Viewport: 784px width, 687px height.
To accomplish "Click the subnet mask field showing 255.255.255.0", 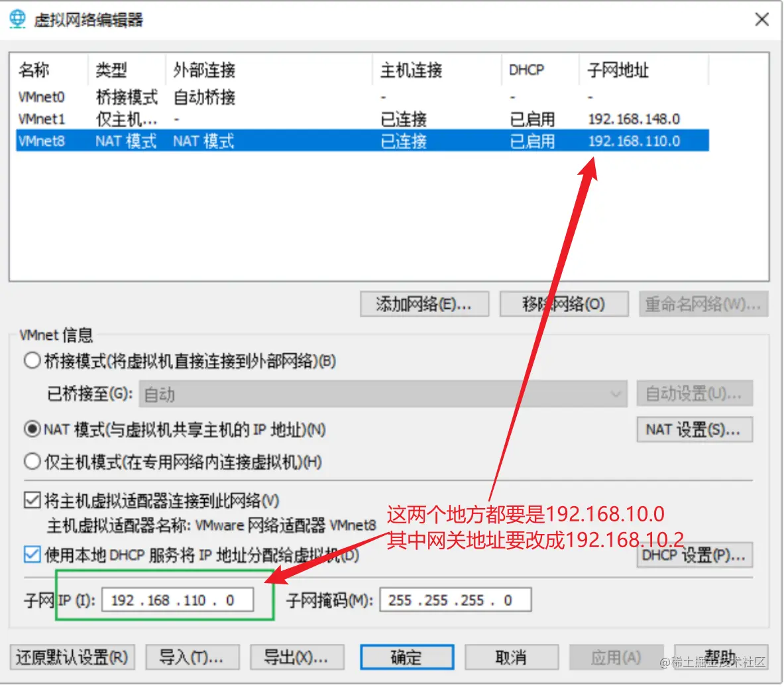I will (x=455, y=599).
